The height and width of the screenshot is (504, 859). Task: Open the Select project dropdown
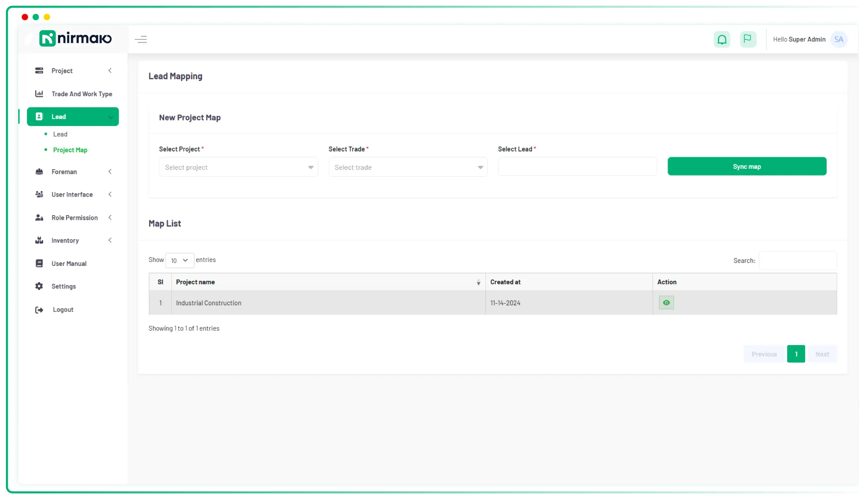[238, 167]
